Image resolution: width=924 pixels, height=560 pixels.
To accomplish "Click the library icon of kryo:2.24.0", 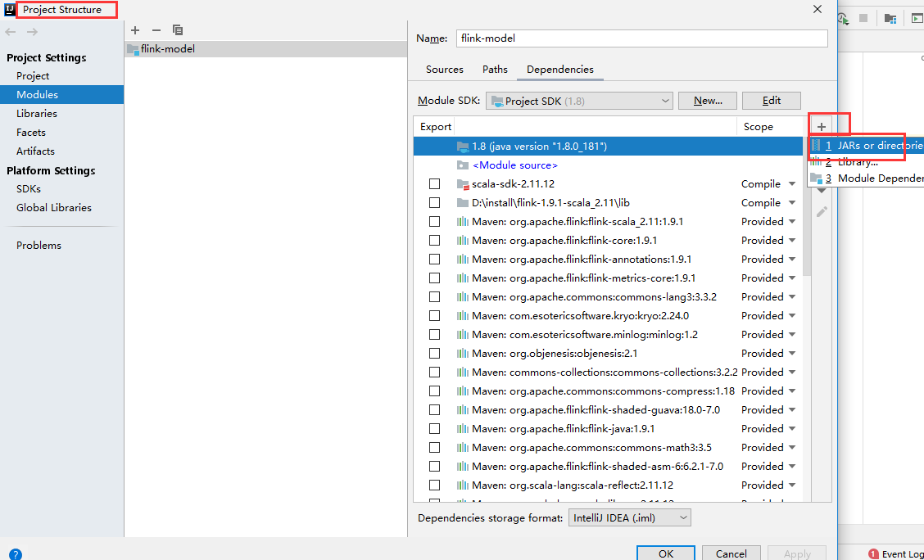I will [x=463, y=316].
